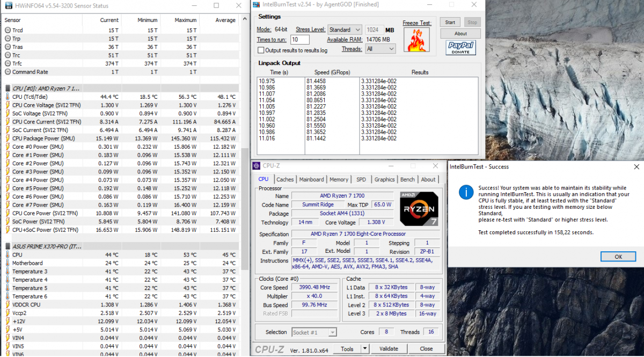This screenshot has height=357, width=644.
Task: Click the Validate button in CPU-Z
Action: coord(389,348)
